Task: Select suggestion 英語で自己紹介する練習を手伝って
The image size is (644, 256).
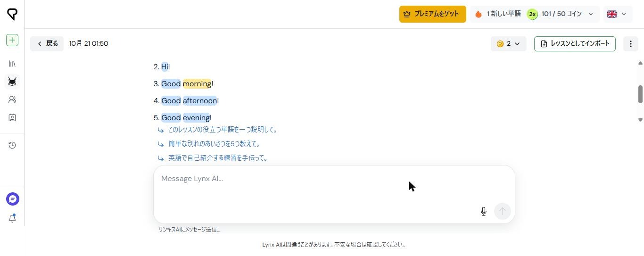Action: (x=218, y=158)
